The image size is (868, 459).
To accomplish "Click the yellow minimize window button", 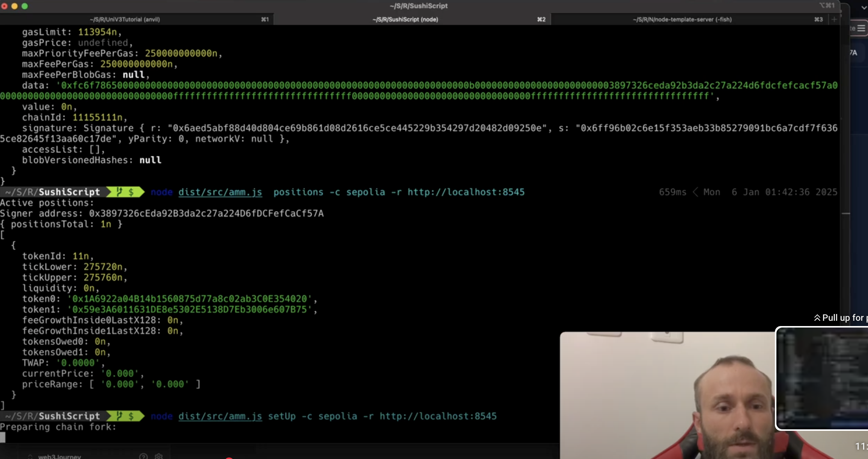I will (15, 6).
